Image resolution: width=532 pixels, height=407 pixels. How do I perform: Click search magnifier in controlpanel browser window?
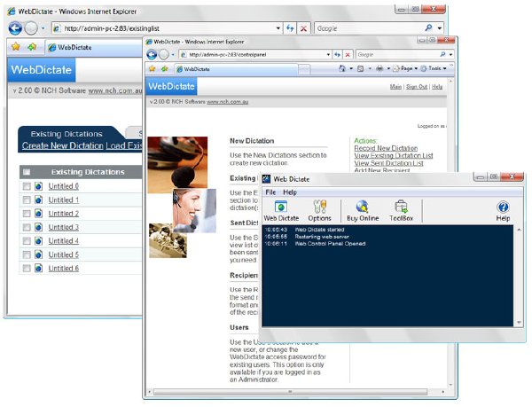tap(442, 54)
